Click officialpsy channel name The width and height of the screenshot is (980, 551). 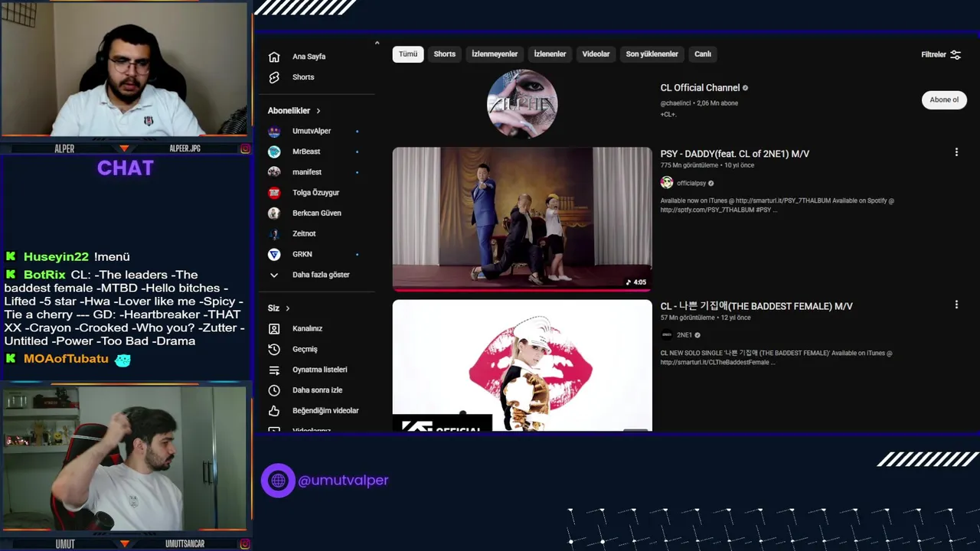pos(691,184)
